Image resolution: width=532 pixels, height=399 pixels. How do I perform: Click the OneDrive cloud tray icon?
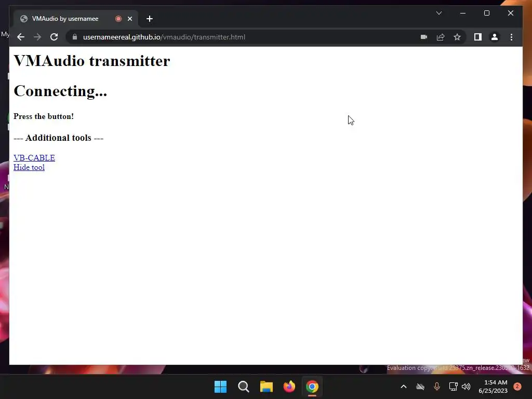coord(420,387)
